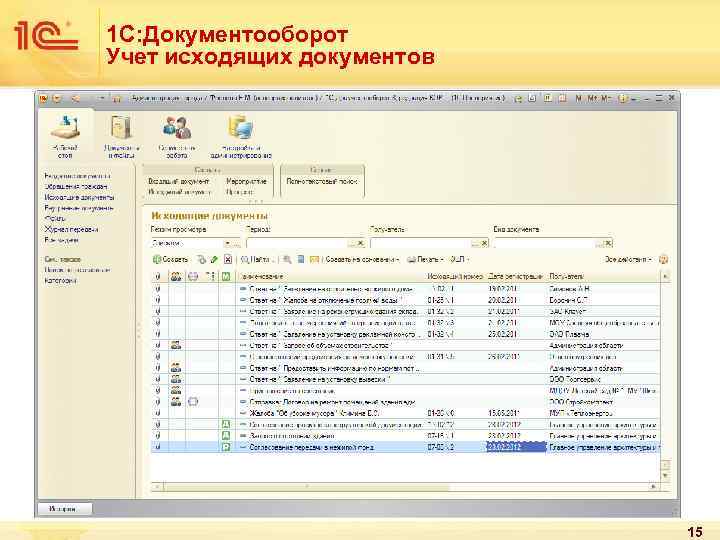The height and width of the screenshot is (540, 720).
Task: Open the Создать на основании dropdown
Action: pos(362,259)
